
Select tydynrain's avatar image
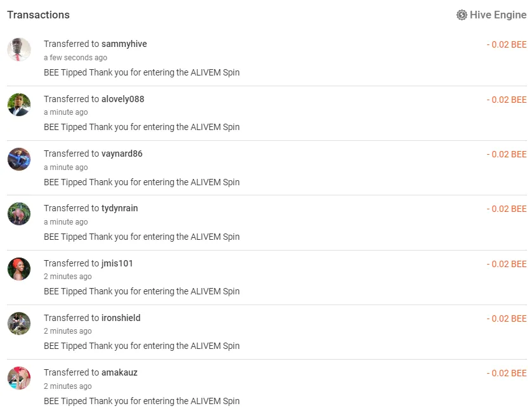click(x=19, y=214)
